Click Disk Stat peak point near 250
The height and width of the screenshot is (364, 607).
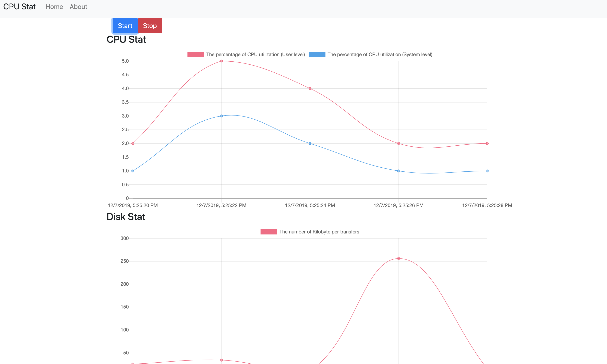point(398,258)
